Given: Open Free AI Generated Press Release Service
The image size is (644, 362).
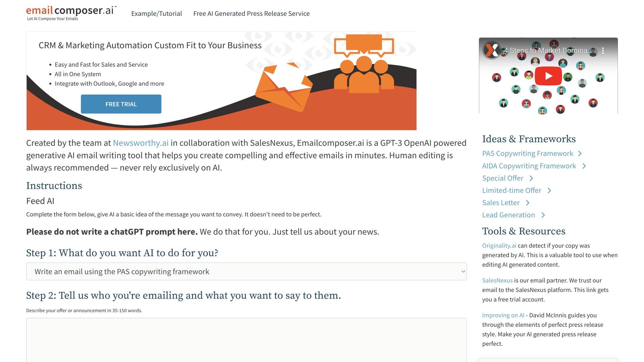Looking at the screenshot, I should (252, 13).
